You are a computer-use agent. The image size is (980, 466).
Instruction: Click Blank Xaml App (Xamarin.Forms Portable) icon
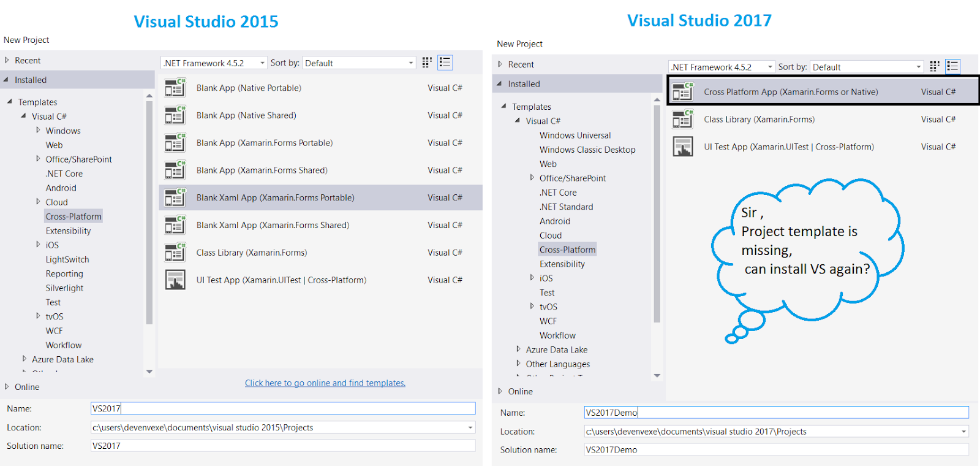[175, 197]
